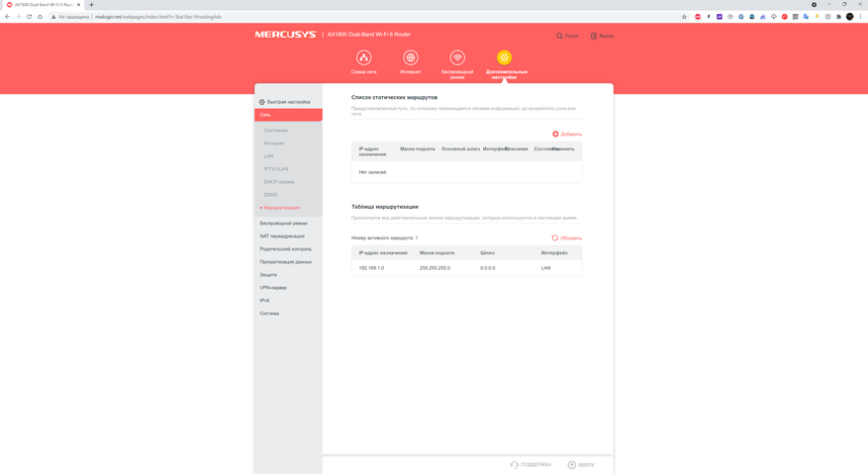This screenshot has width=868, height=474.
Task: Click the Обновить refresh icon
Action: click(554, 237)
